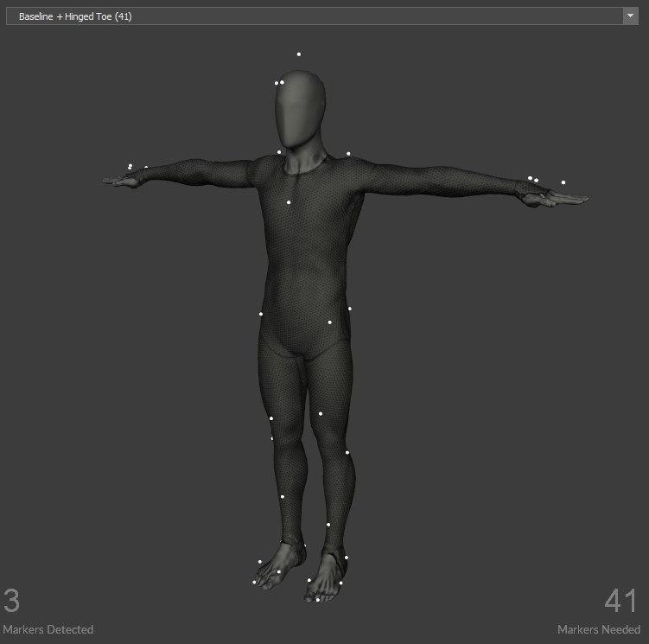649x644 pixels.
Task: Click the mannequin's head in the viewport
Action: coord(302,108)
